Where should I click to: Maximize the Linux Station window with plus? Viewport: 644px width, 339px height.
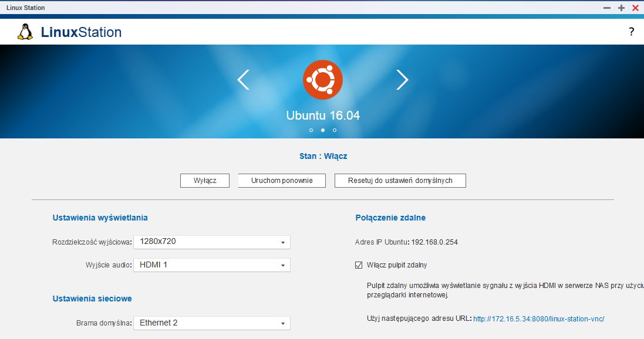click(621, 8)
